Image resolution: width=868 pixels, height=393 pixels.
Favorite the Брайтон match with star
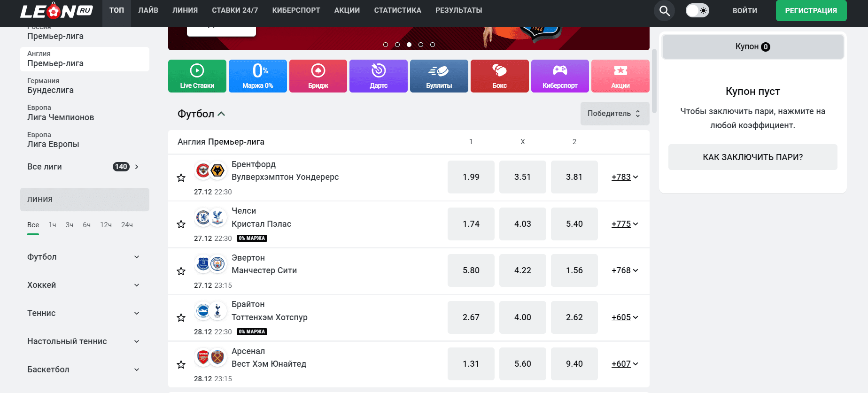[181, 317]
